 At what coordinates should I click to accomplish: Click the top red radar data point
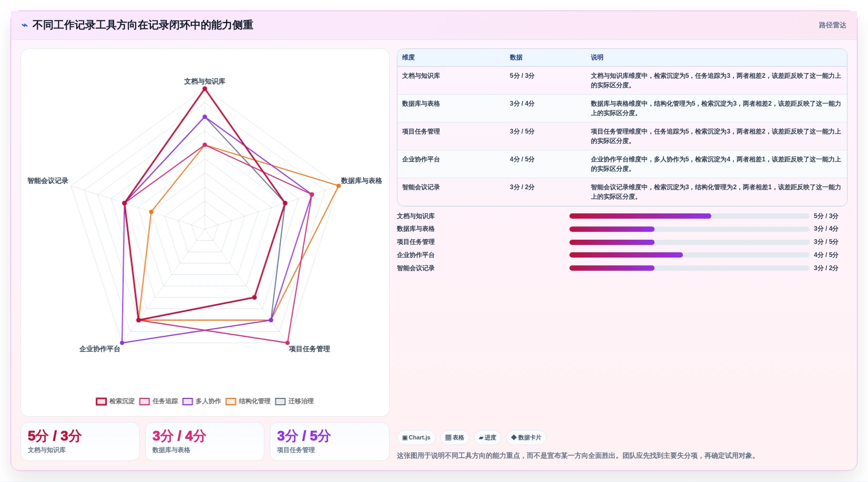pyautogui.click(x=205, y=89)
